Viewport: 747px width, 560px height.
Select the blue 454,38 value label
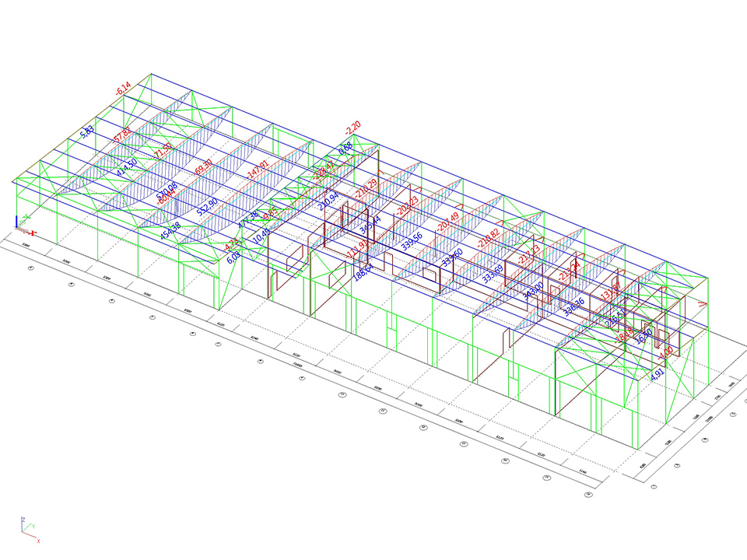(170, 231)
